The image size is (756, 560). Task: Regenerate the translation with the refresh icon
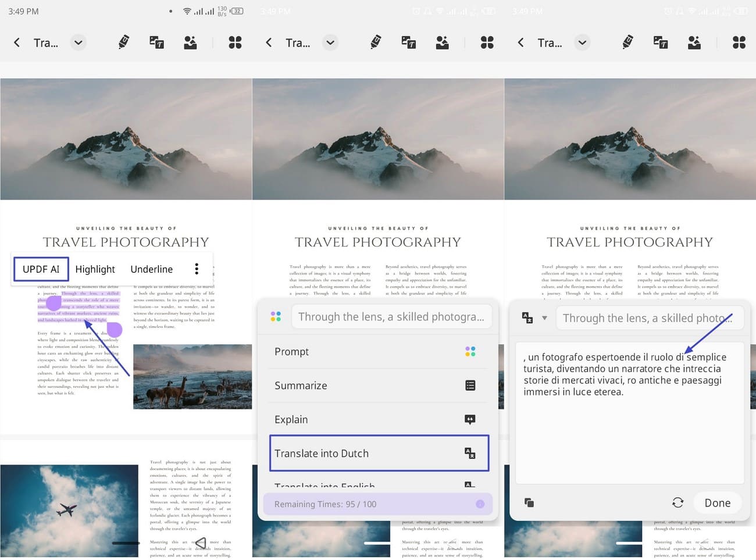678,502
